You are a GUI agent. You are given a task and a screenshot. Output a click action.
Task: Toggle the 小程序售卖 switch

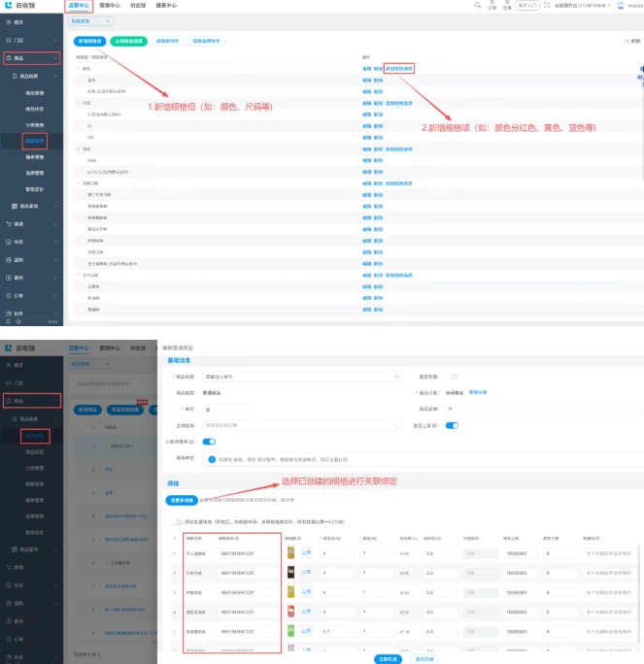(209, 442)
